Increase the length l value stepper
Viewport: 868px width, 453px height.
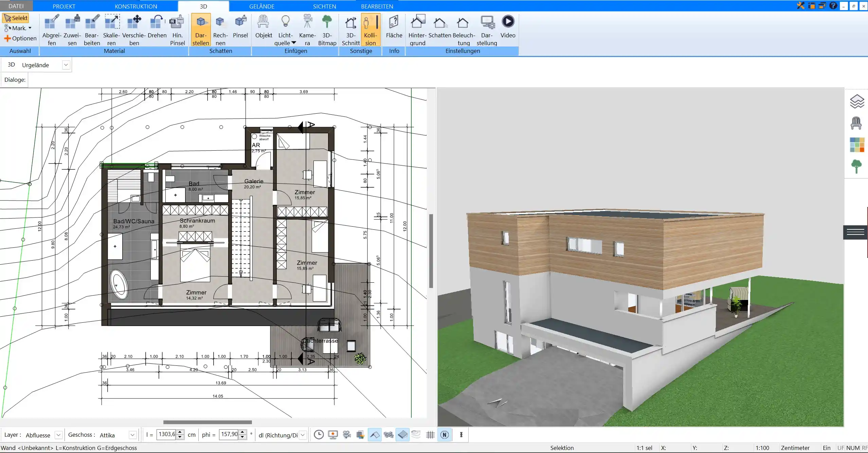click(180, 432)
